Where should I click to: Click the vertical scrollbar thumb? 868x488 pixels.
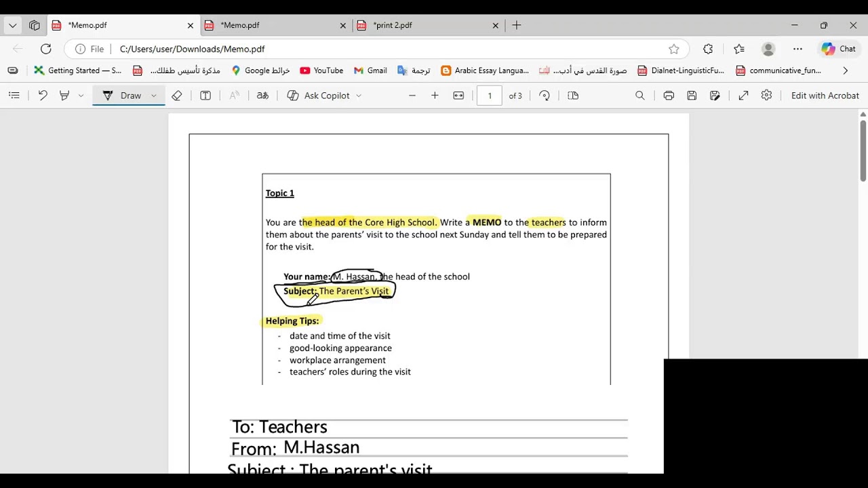tap(863, 150)
